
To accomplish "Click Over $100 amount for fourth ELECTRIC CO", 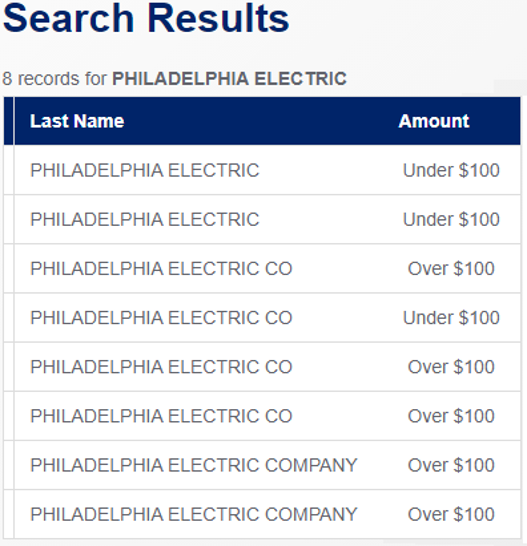I will click(451, 416).
